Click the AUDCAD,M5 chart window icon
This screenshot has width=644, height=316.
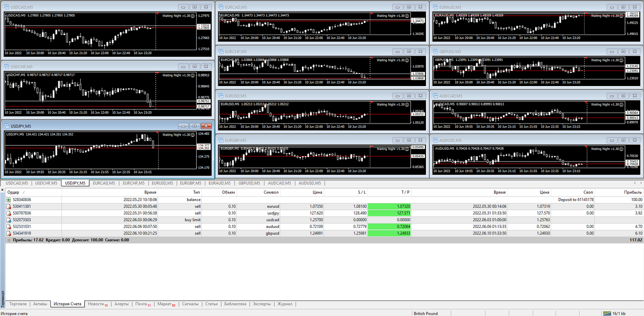tap(435, 95)
